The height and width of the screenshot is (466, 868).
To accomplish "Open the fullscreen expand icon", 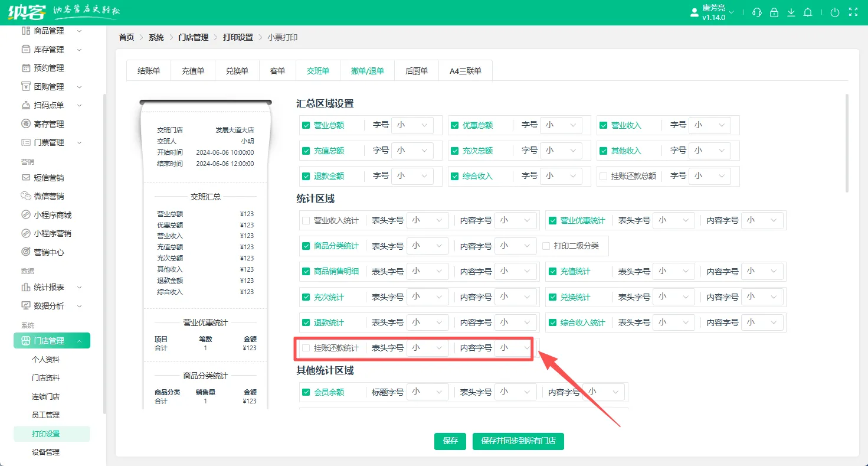I will point(853,12).
